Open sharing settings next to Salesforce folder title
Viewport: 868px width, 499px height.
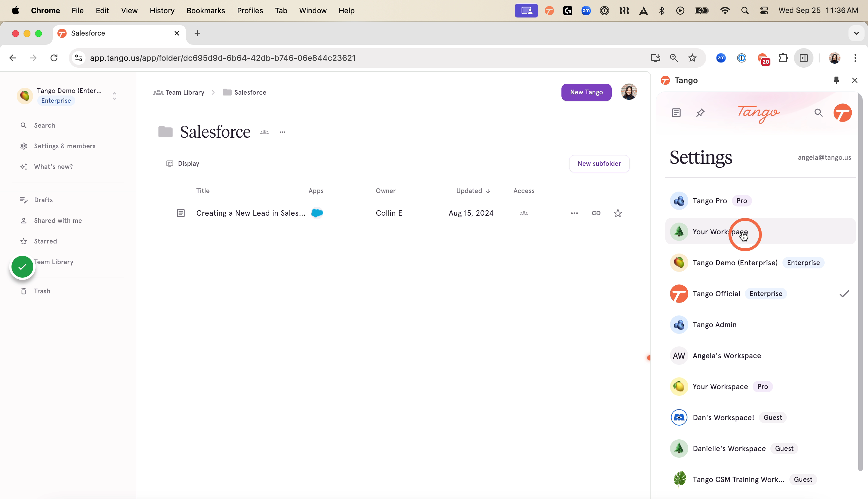264,132
